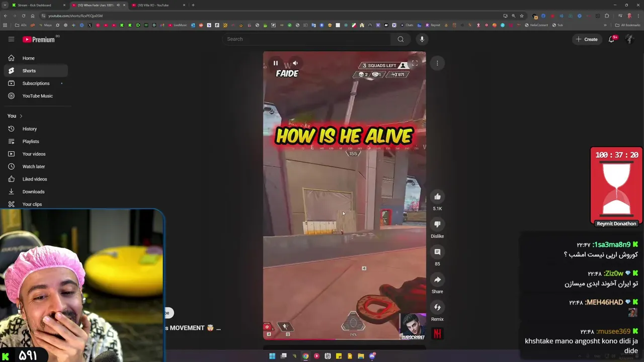Open the Maya bookmark
The height and width of the screenshot is (362, 644).
pos(46,25)
